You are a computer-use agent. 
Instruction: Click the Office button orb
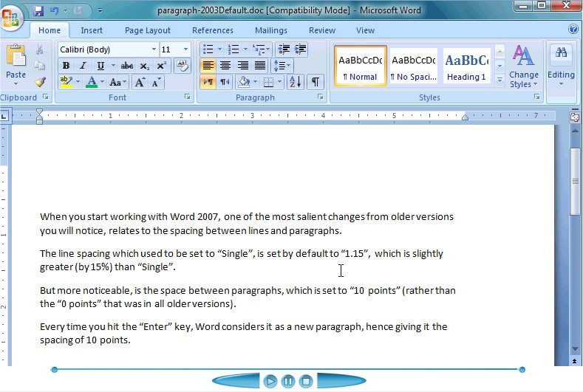[11, 17]
